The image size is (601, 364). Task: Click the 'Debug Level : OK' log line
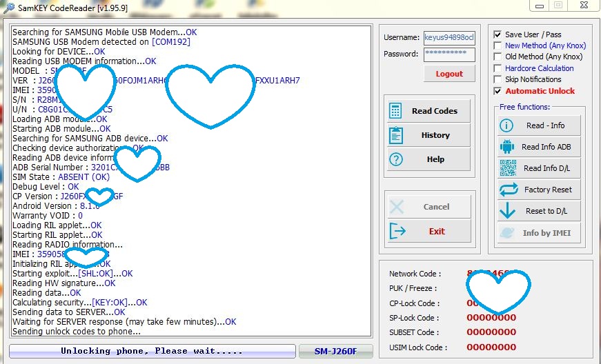point(46,187)
